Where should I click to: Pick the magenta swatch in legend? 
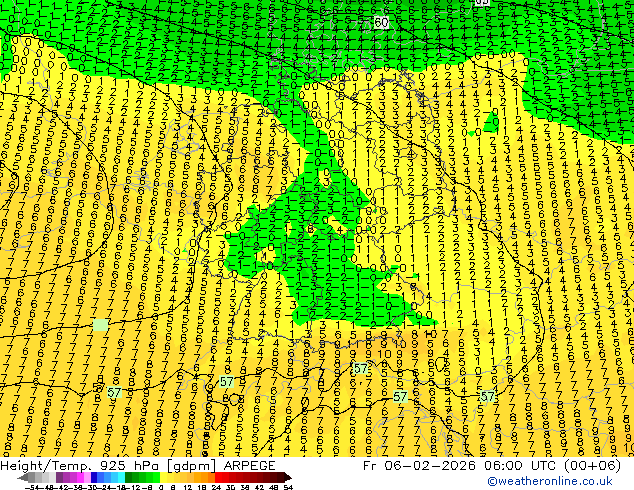click(x=80, y=478)
